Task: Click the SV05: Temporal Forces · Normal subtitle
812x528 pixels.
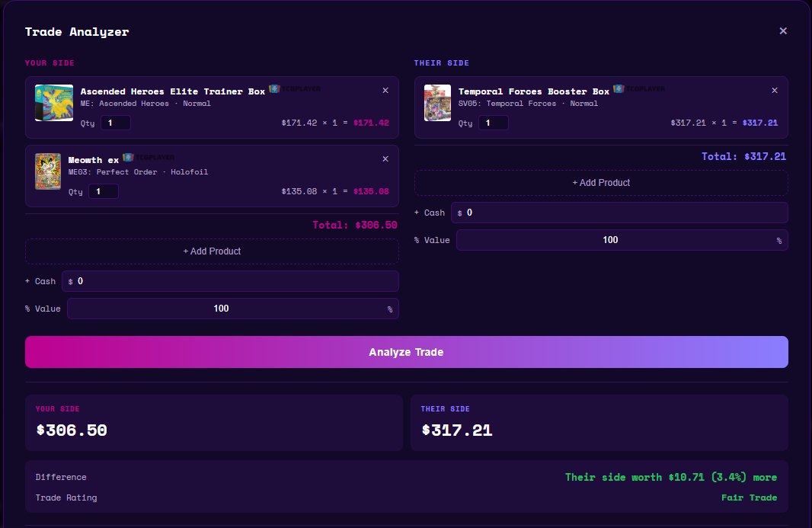Action: click(x=528, y=103)
